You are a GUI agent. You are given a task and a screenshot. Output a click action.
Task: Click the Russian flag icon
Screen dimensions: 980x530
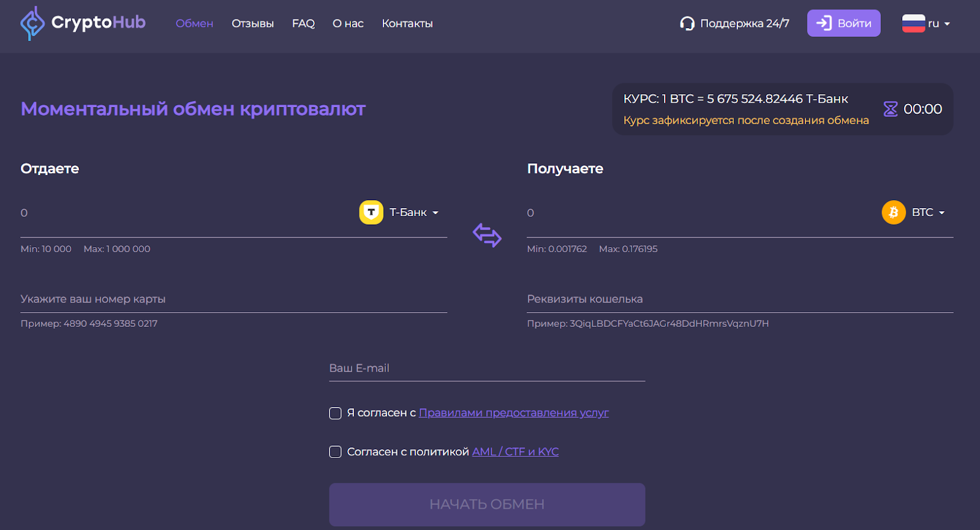(913, 23)
